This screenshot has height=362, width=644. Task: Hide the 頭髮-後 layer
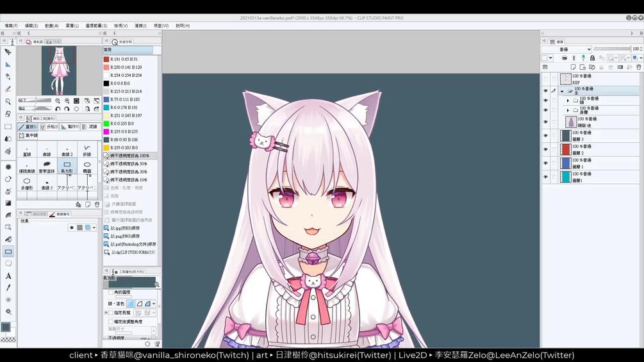[545, 122]
